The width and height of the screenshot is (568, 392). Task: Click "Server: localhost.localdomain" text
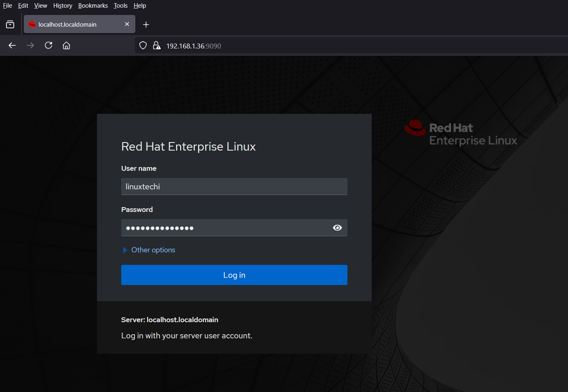tap(170, 320)
